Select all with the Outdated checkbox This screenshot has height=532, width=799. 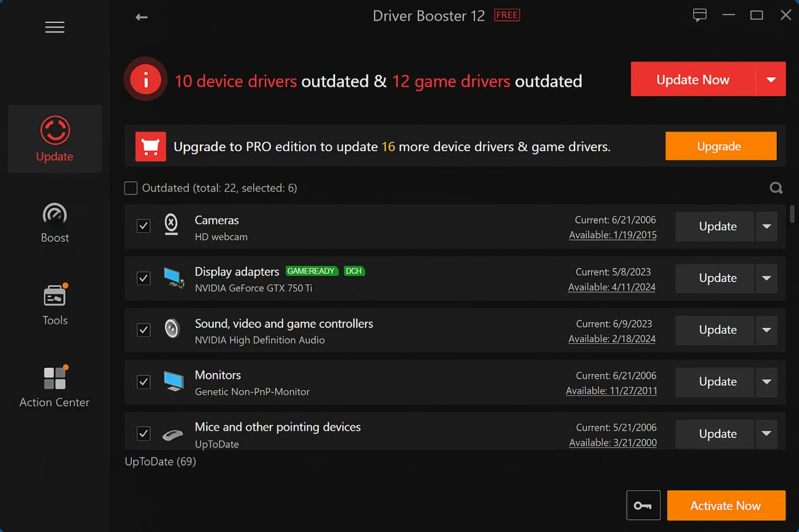131,188
